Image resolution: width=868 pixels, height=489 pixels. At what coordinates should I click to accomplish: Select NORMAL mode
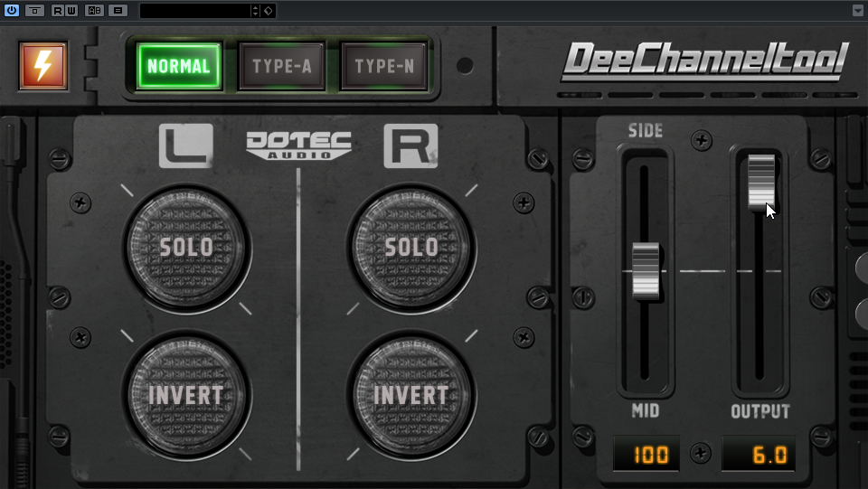pos(179,66)
